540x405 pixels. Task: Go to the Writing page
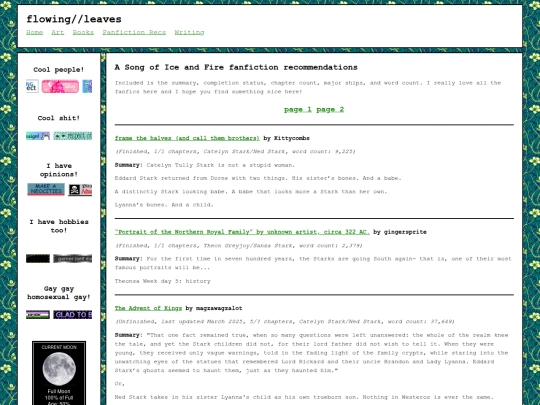pos(189,32)
